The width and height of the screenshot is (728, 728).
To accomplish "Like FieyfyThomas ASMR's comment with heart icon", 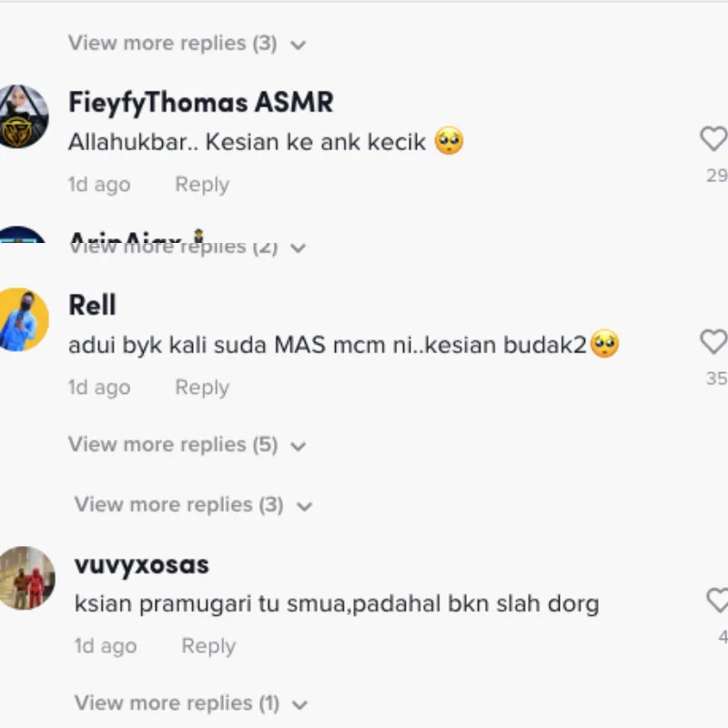I will point(714,139).
